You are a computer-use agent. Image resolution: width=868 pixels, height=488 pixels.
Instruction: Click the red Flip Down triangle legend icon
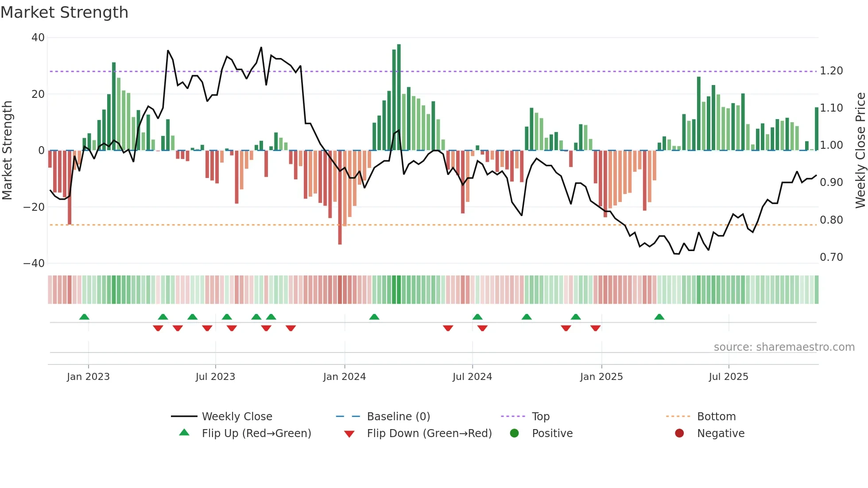(349, 434)
